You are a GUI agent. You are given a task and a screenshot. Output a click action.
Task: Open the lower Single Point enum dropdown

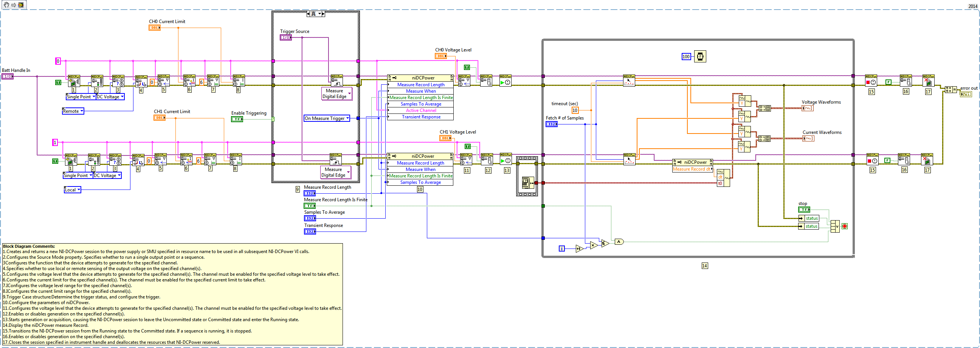[78, 176]
